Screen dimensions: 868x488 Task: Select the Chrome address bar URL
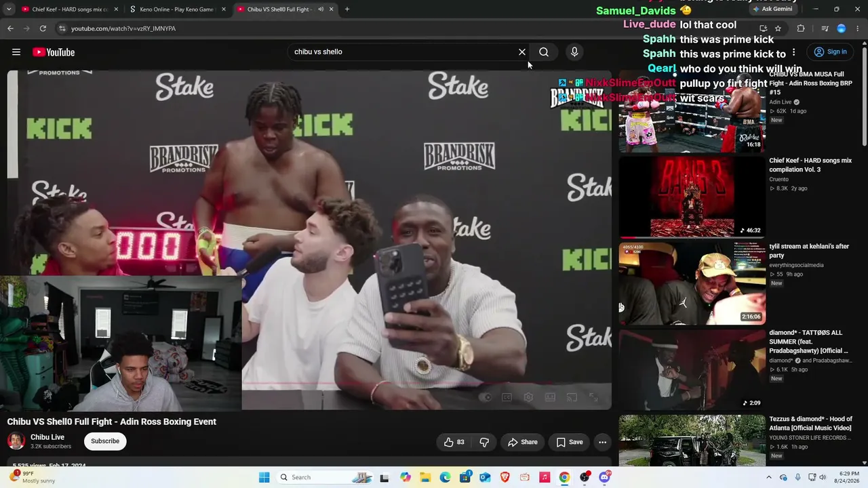coord(123,28)
